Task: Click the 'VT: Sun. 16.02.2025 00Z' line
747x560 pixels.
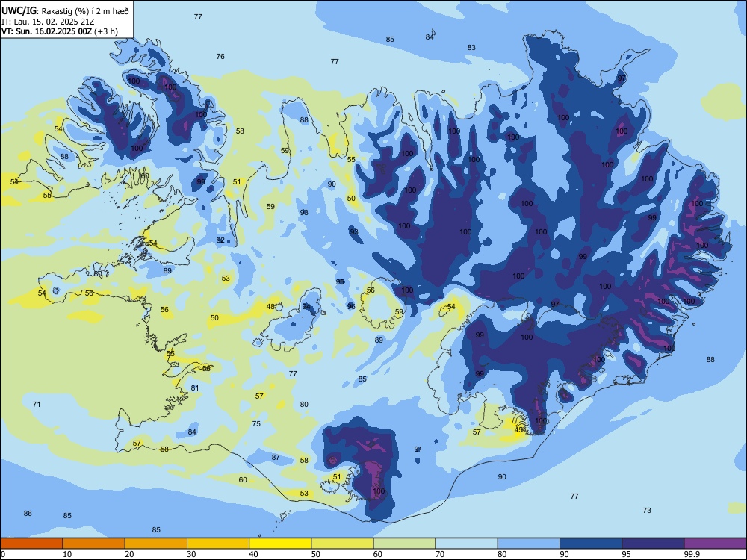Action: point(46,31)
